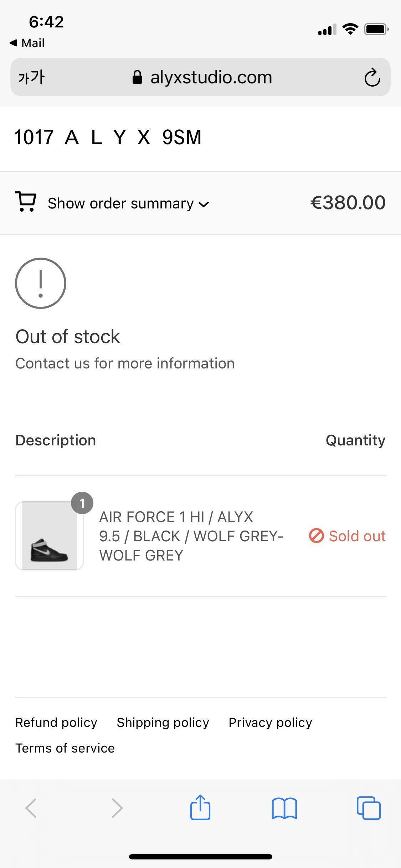Open the Terms of service link

[65, 748]
